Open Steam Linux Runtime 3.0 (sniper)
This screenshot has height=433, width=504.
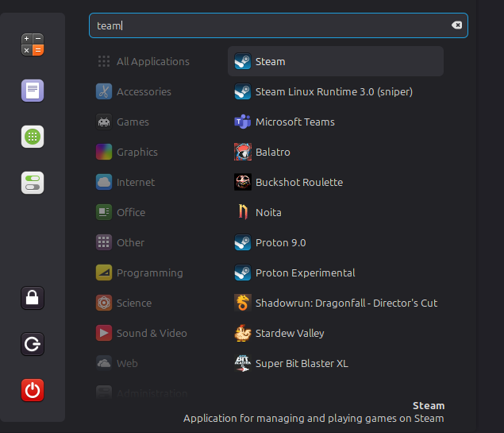tap(336, 91)
